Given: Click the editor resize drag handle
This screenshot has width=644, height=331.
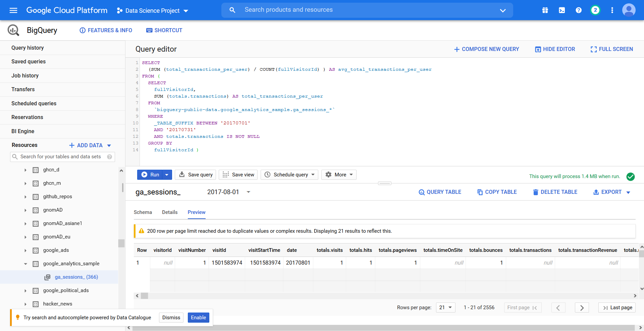Looking at the screenshot, I should [385, 183].
